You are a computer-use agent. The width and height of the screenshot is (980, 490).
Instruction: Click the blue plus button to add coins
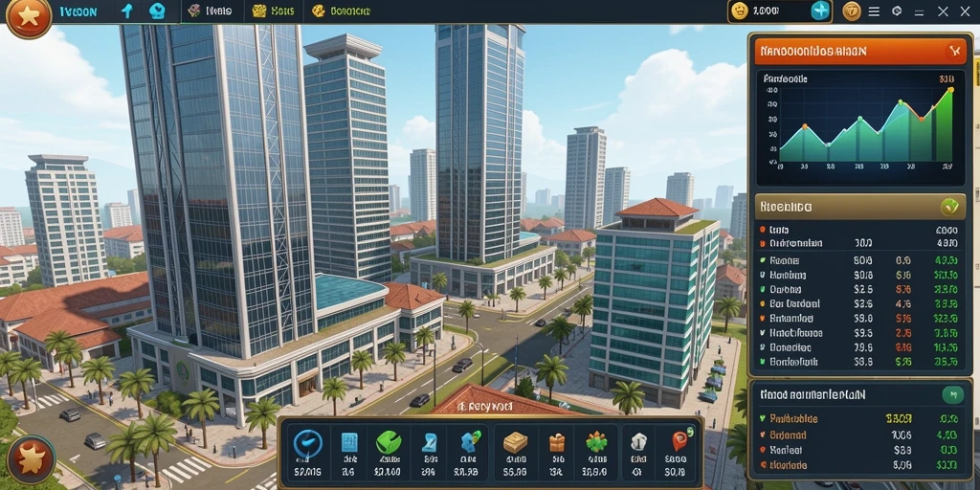[x=820, y=11]
